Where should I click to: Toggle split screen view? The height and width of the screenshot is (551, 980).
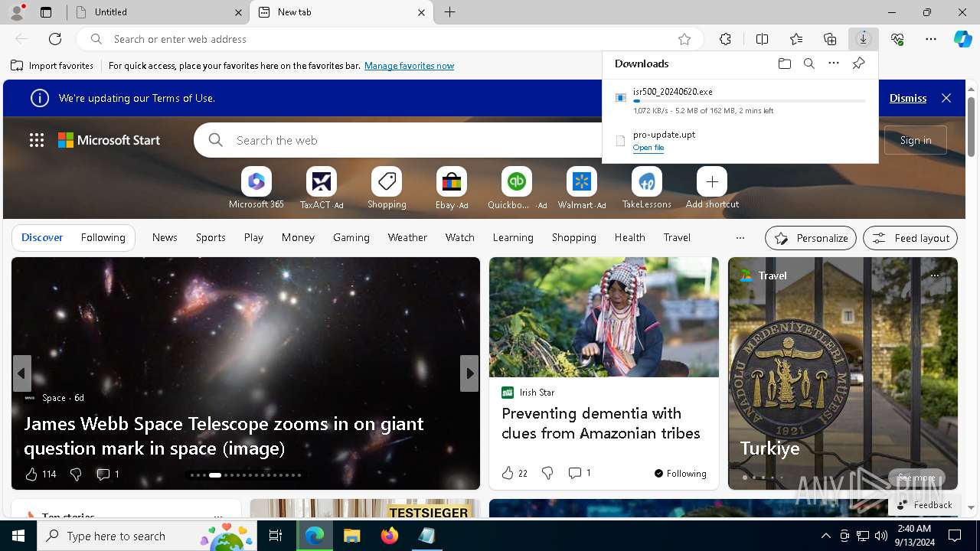[x=762, y=39]
